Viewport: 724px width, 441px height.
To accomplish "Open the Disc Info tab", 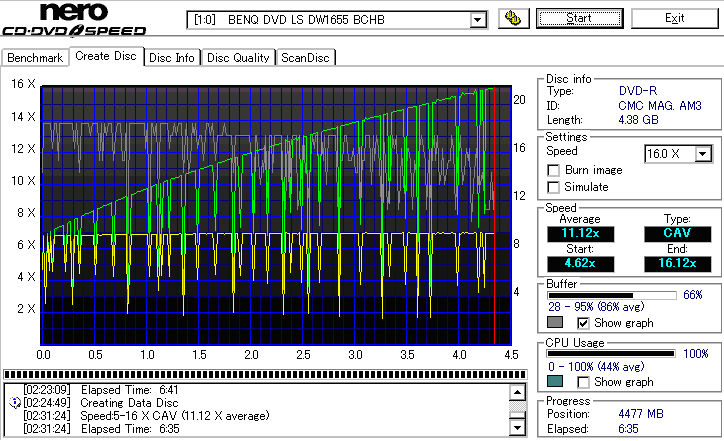I will point(172,58).
